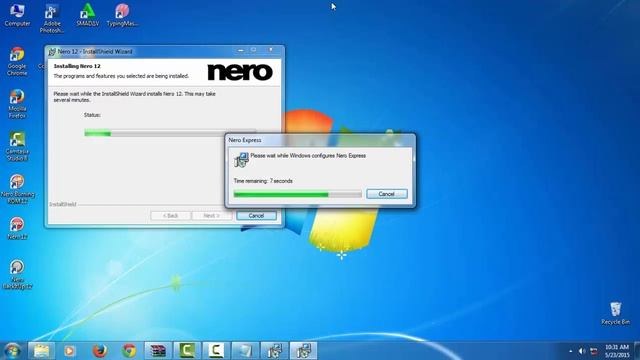The height and width of the screenshot is (360, 640).
Task: Switch to the white-background Camtasia taskbar button
Action: (x=216, y=351)
